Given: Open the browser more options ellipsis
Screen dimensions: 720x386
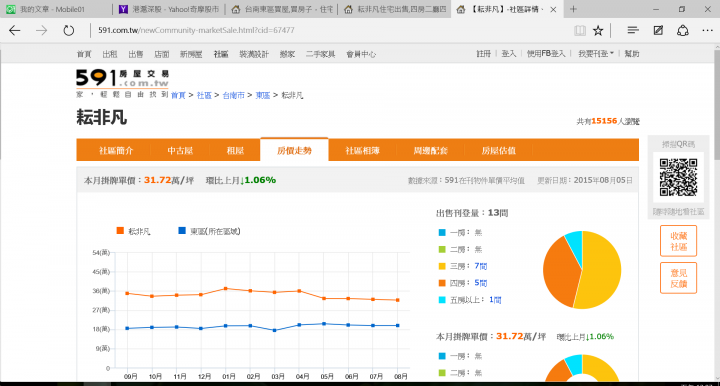Looking at the screenshot, I should tap(708, 30).
